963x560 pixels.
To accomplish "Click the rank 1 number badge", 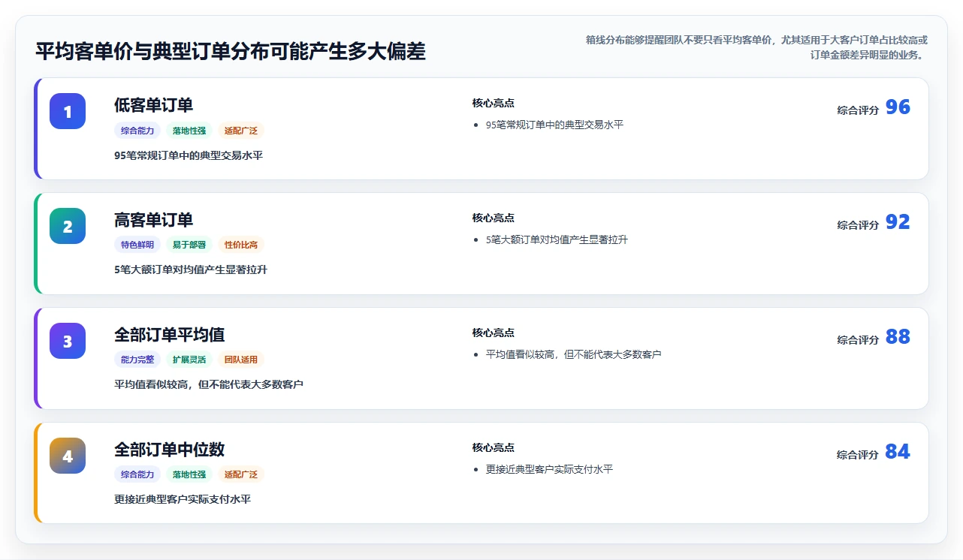I will (x=68, y=111).
